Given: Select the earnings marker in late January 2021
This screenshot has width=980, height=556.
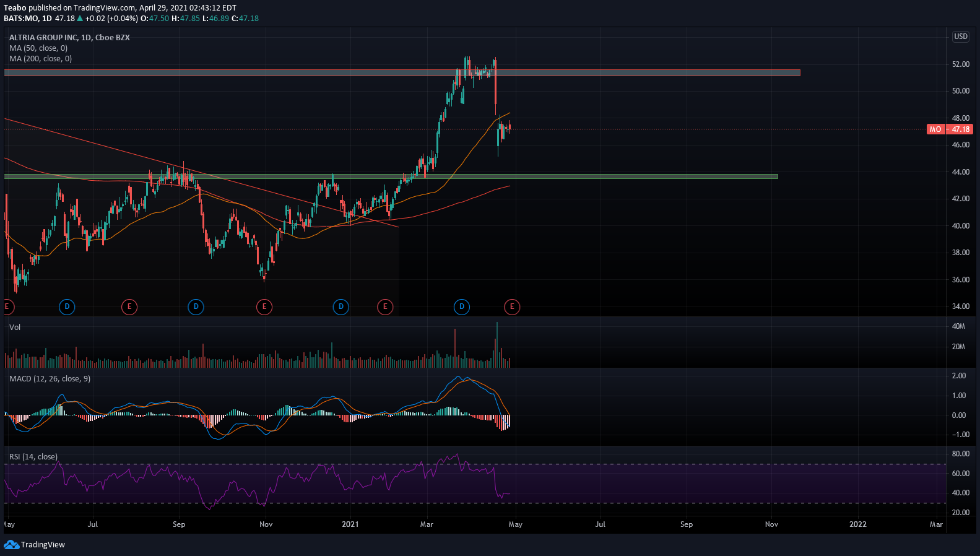Looking at the screenshot, I should [385, 306].
